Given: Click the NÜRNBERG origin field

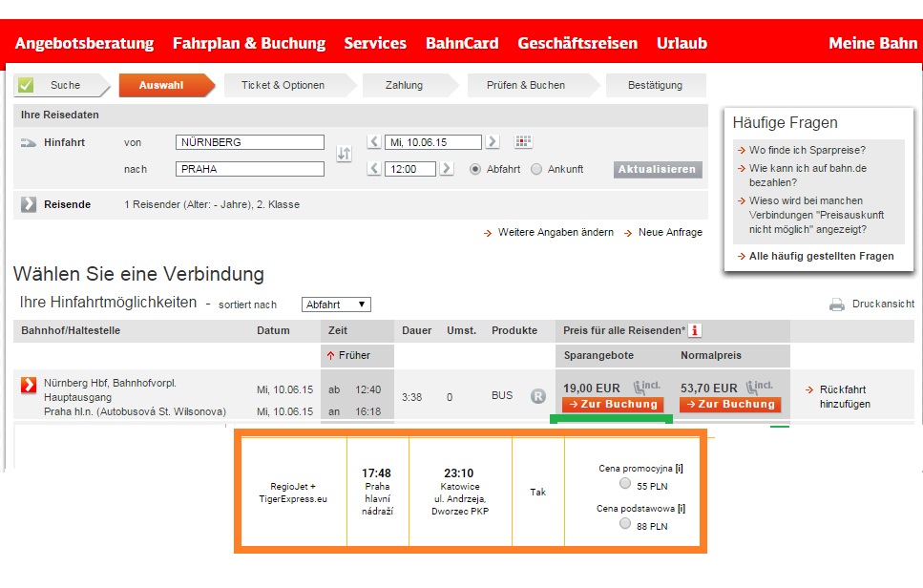Looking at the screenshot, I should [249, 142].
